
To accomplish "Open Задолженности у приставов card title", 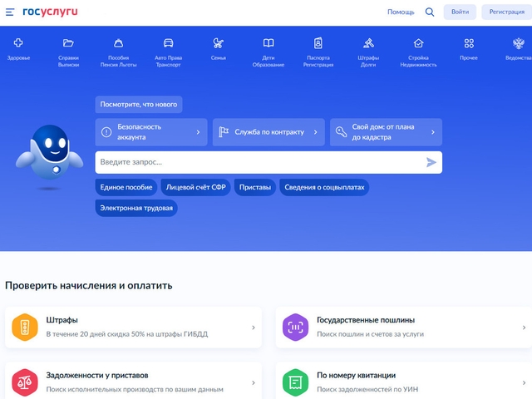I will (97, 375).
